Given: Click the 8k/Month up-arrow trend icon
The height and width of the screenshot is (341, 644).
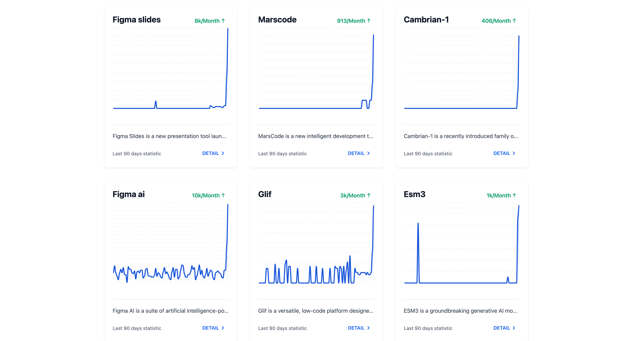Looking at the screenshot, I should click(223, 21).
